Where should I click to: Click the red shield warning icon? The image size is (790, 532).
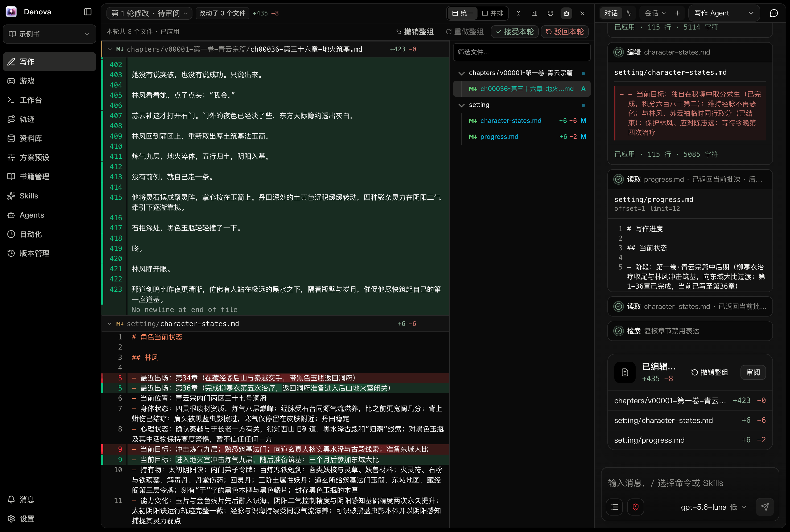(636, 507)
